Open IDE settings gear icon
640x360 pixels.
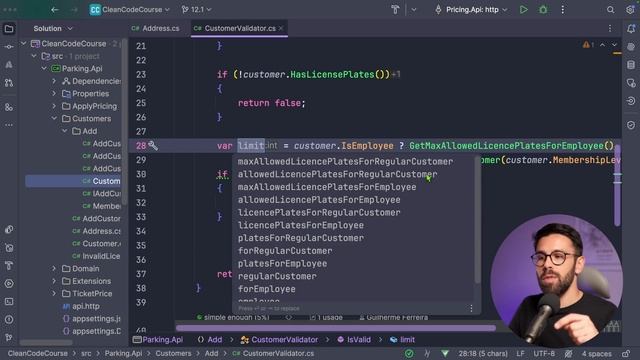pos(630,9)
